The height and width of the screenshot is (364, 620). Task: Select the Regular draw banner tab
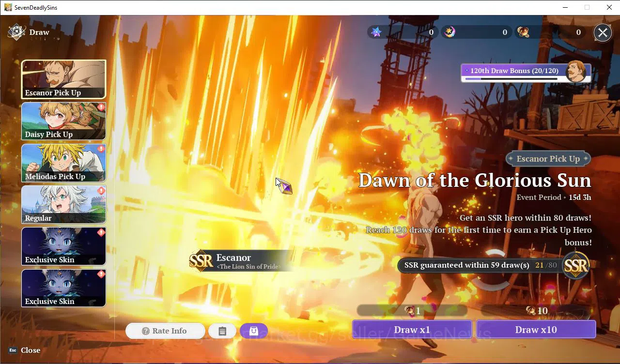coord(63,205)
